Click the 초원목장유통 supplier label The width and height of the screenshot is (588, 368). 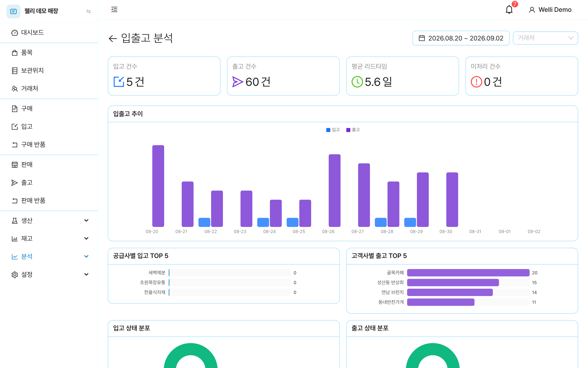click(153, 283)
